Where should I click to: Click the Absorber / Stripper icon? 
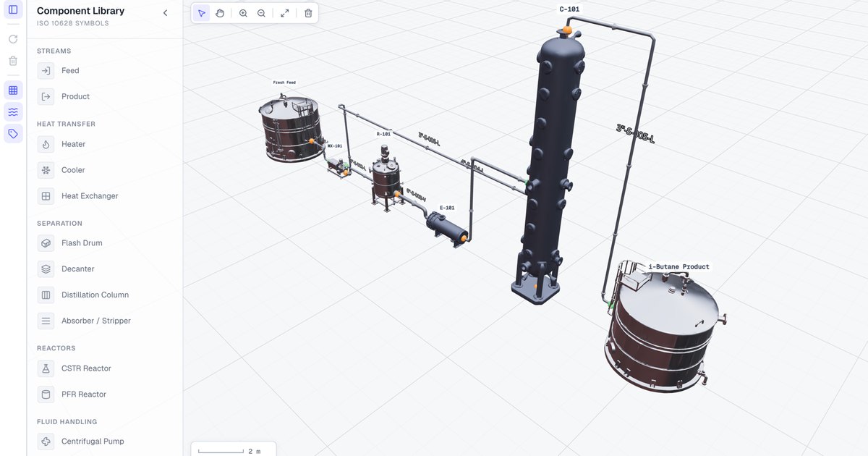[46, 321]
